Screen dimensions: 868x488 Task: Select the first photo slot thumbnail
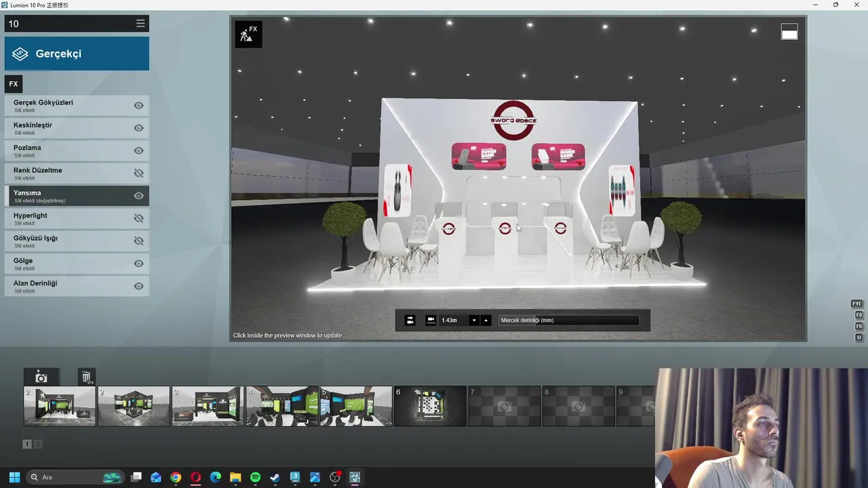(x=60, y=406)
